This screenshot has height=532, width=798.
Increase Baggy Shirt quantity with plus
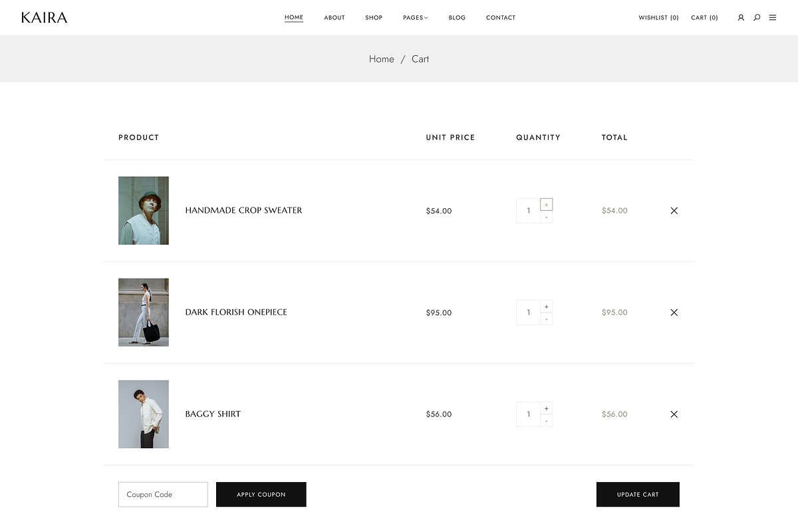(x=546, y=408)
